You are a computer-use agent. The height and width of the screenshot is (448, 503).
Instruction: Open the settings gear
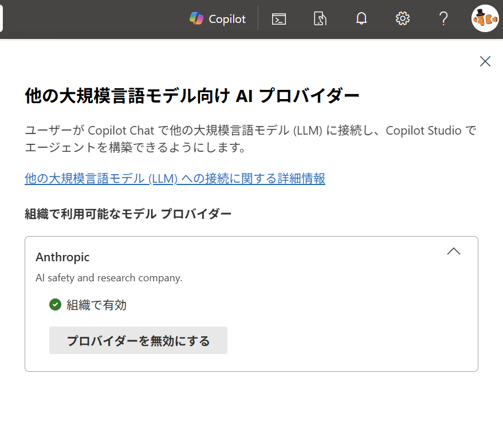click(403, 19)
